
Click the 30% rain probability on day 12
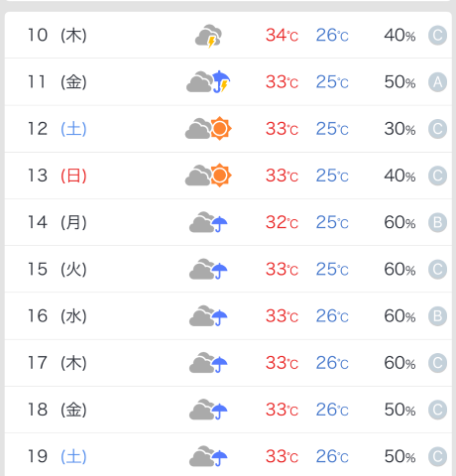click(399, 129)
